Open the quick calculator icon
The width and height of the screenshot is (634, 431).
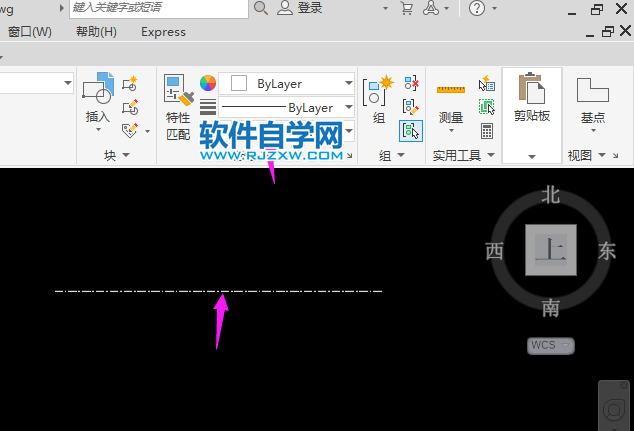487,131
